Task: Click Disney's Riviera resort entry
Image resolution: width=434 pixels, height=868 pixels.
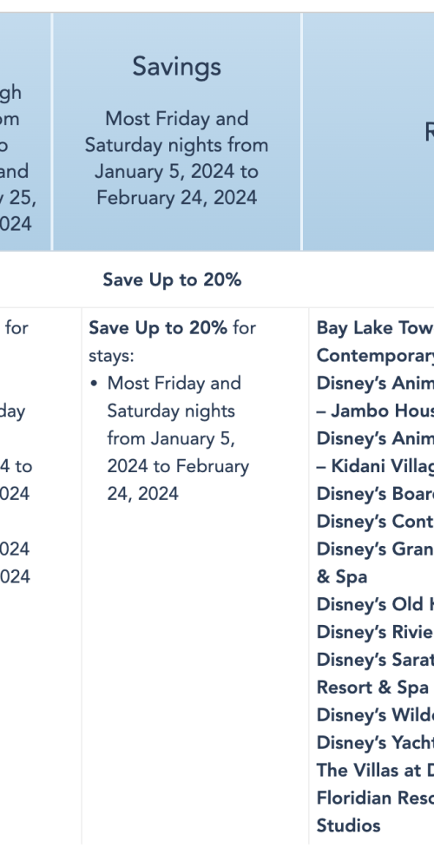Action: point(375,632)
